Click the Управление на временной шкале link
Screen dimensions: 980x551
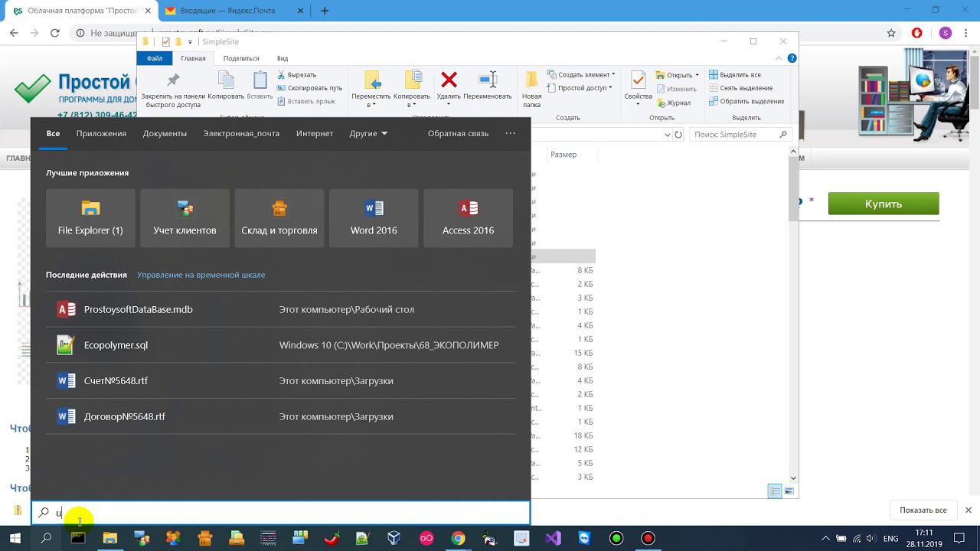click(x=201, y=275)
